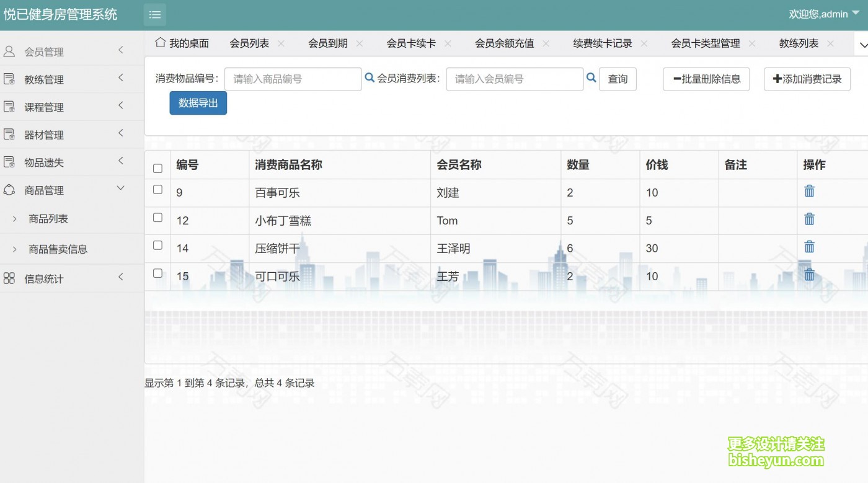Open the tab overflow dropdown on the right
The height and width of the screenshot is (483, 868).
(x=864, y=44)
